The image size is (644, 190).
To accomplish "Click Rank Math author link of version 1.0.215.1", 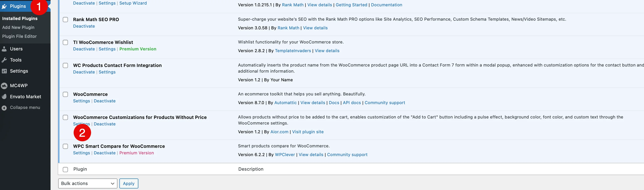I will 293,5.
